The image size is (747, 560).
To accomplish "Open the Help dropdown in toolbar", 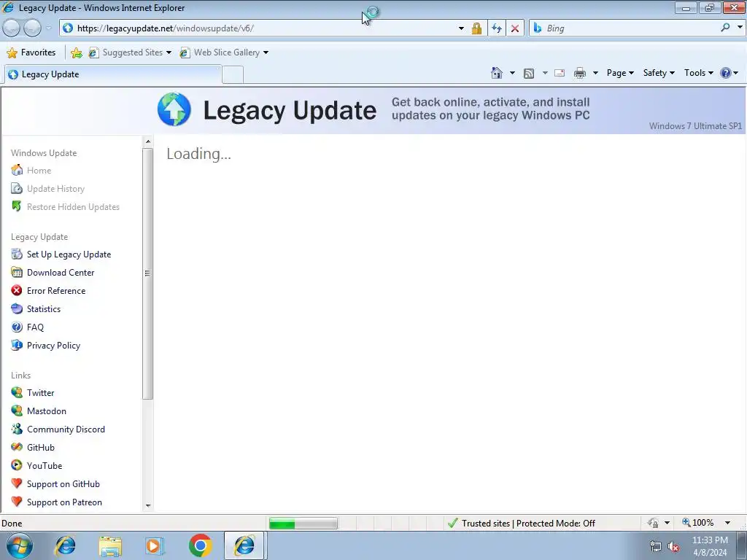I will (x=729, y=73).
